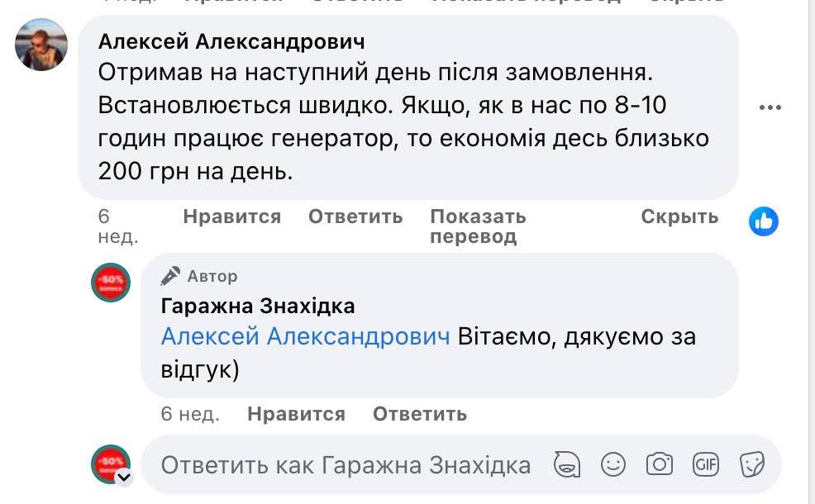Open three-dot options for Алексей's comment
The width and height of the screenshot is (815, 504).
pos(770,107)
